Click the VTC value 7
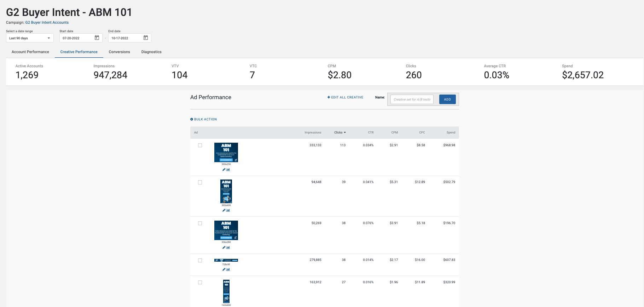Image resolution: width=644 pixels, height=307 pixels. pos(252,75)
